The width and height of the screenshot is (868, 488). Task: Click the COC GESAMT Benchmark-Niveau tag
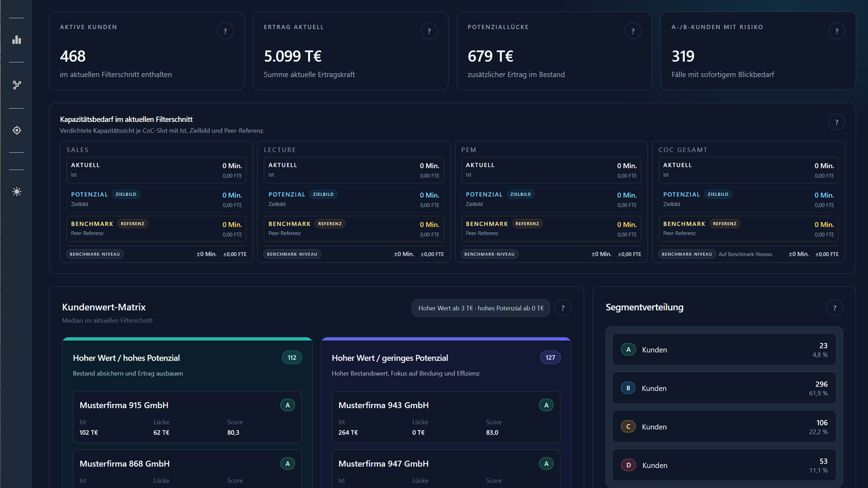coord(687,254)
